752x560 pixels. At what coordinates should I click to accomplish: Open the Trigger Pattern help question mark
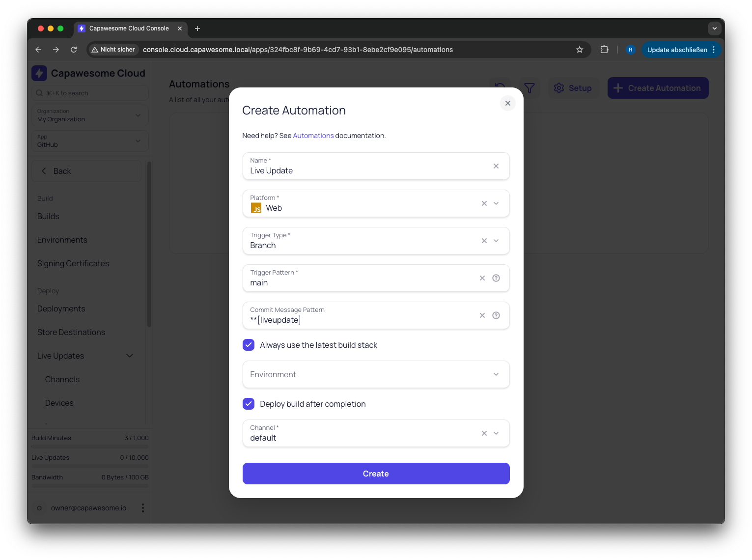(x=496, y=278)
